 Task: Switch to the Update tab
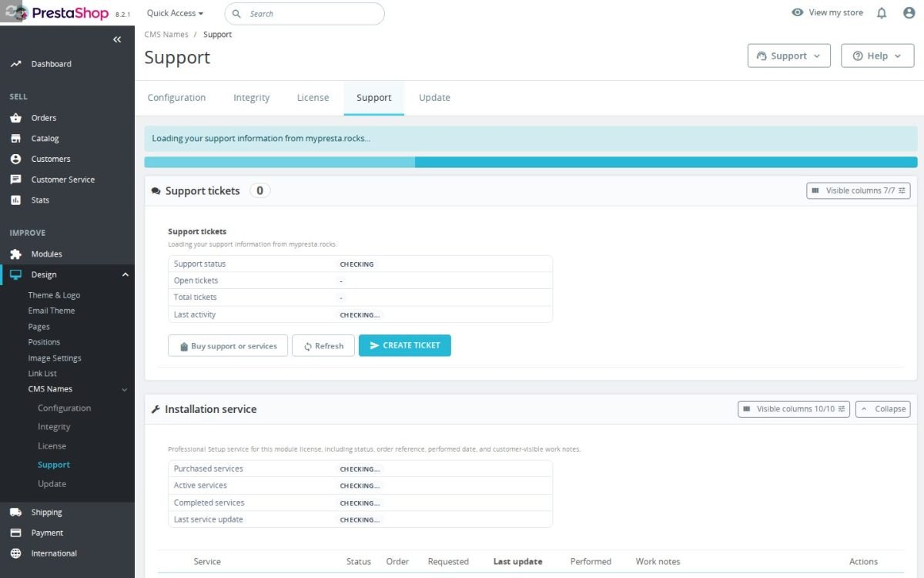click(x=434, y=98)
